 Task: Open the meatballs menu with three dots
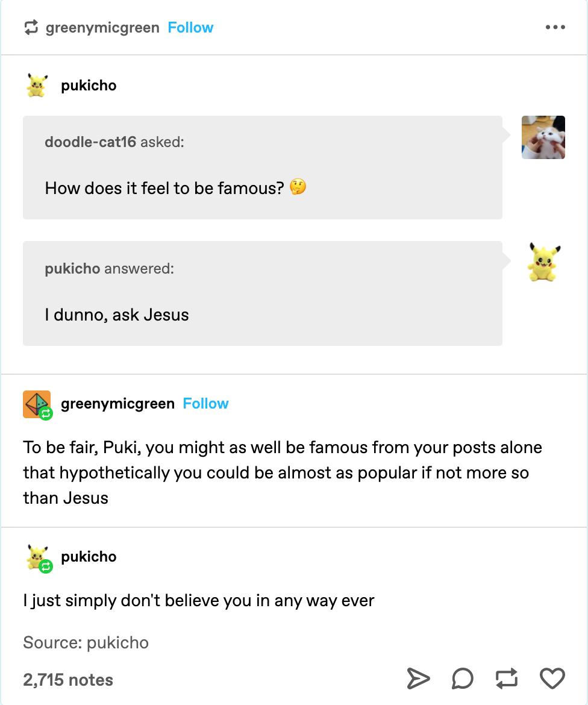tap(555, 27)
